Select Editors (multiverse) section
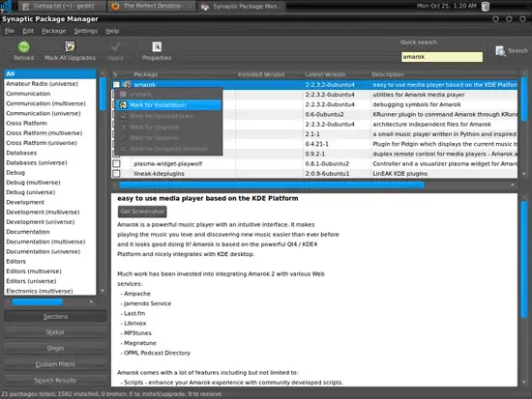Viewport: 532px width, 399px height. (50, 271)
